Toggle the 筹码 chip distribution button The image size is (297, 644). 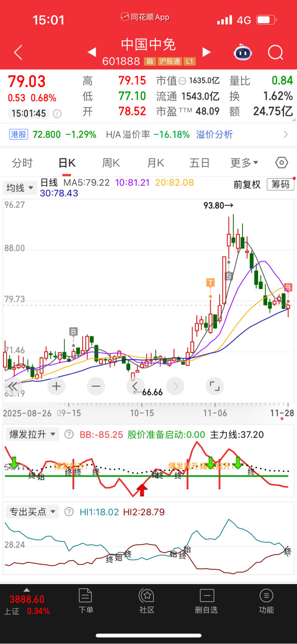[280, 184]
